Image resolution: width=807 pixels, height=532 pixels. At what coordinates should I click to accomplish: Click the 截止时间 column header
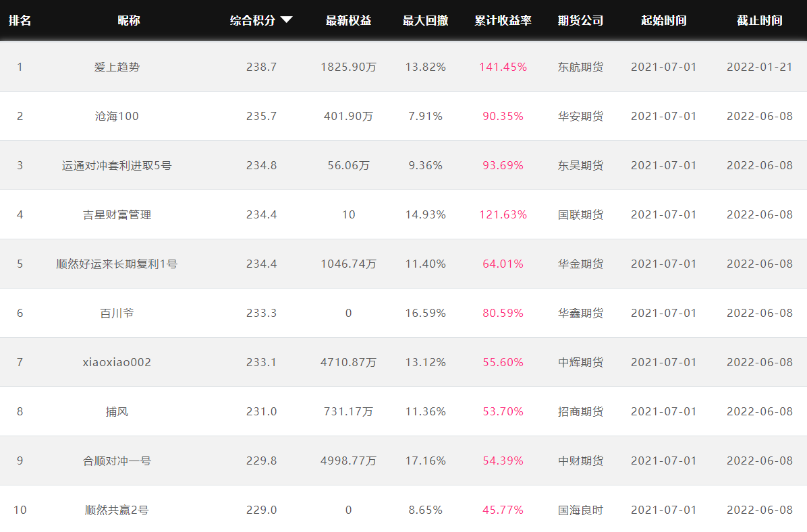coord(760,21)
